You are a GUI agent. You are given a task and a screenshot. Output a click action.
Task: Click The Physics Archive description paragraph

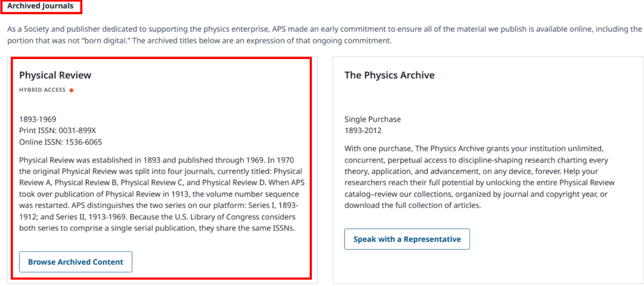coord(479,176)
